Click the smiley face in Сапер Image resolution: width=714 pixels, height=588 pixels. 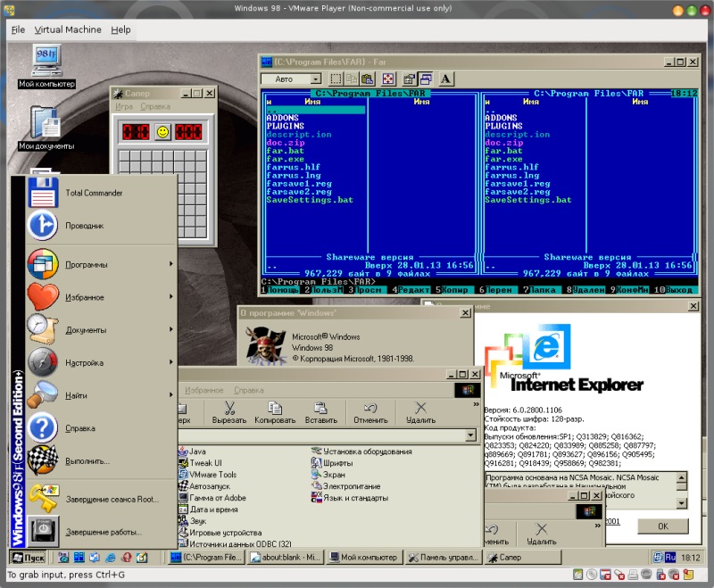(x=162, y=132)
